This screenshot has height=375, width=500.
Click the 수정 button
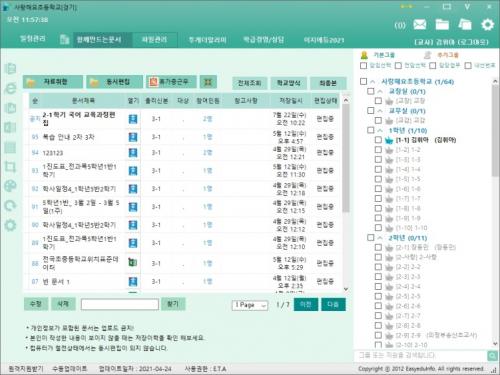pyautogui.click(x=36, y=304)
